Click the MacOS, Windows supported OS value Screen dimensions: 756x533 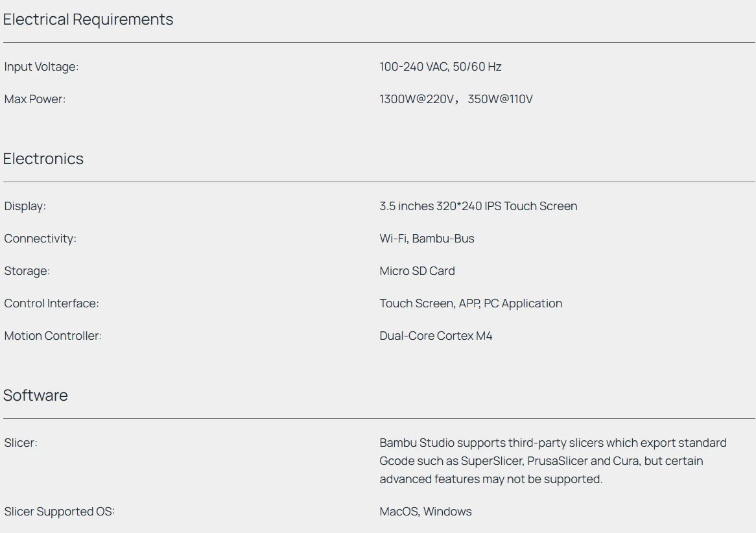pyautogui.click(x=425, y=512)
